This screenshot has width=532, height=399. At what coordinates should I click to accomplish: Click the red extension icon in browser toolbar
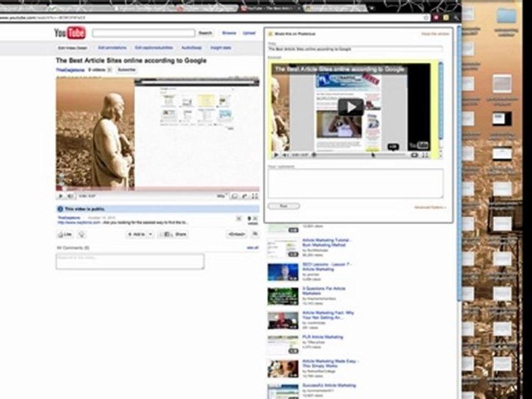(436, 17)
